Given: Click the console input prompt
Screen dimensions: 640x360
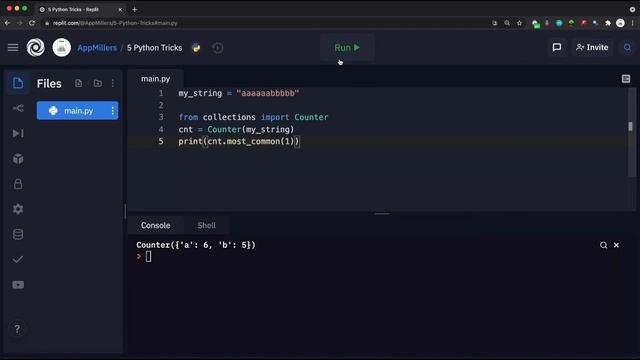Looking at the screenshot, I should tap(148, 256).
